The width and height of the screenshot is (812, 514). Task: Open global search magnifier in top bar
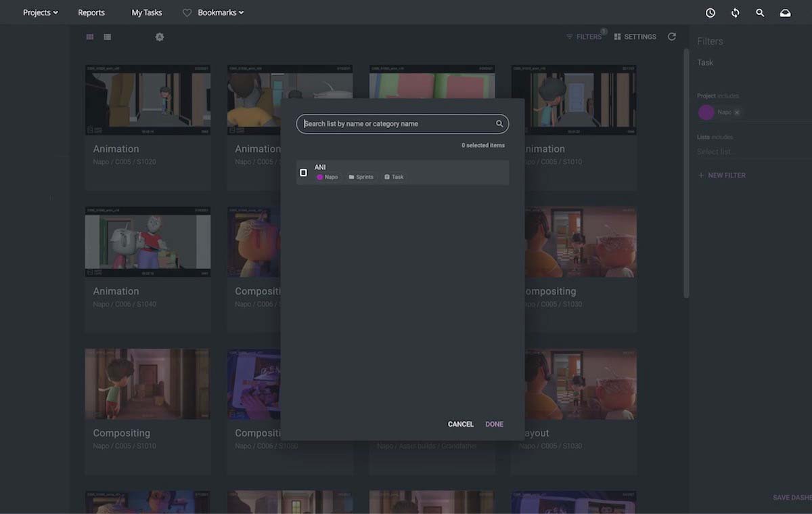coord(760,13)
